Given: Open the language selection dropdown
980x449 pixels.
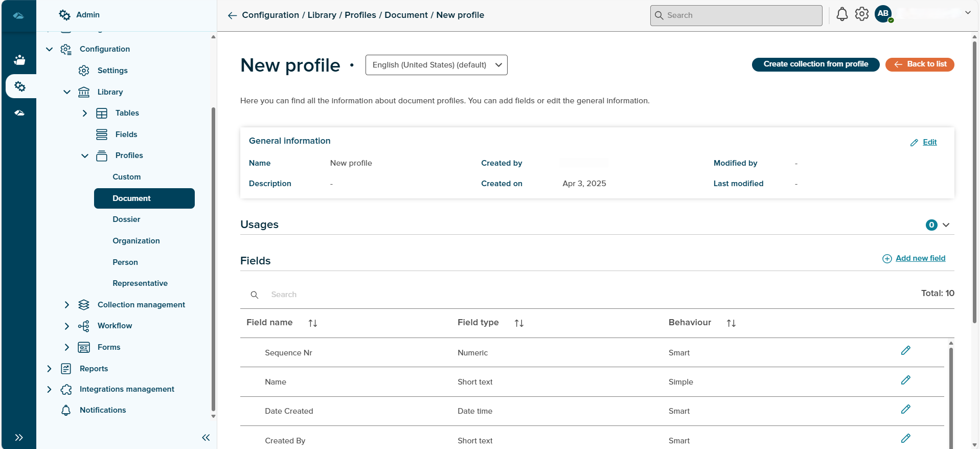Looking at the screenshot, I should point(436,65).
